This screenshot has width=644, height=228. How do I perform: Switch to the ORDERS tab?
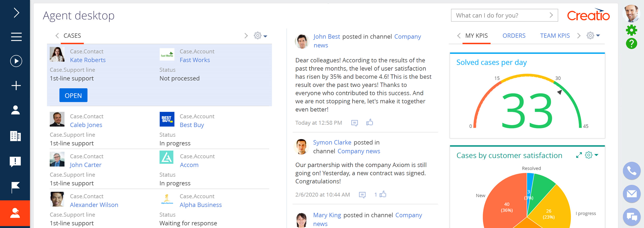514,36
